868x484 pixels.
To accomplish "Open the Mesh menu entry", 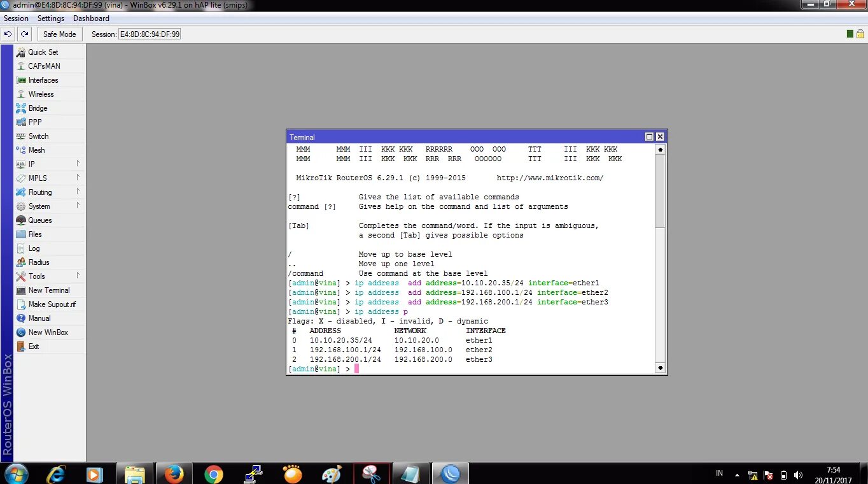I will tap(49, 150).
